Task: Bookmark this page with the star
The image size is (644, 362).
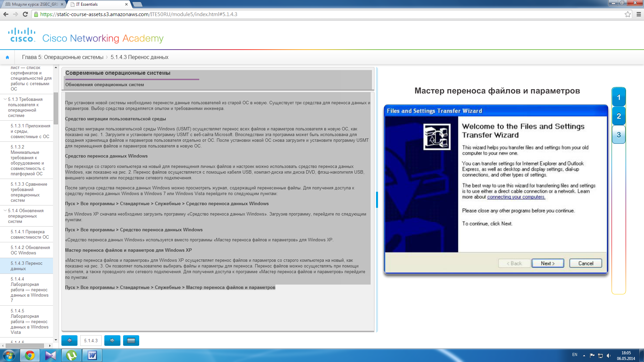Action: [x=628, y=14]
